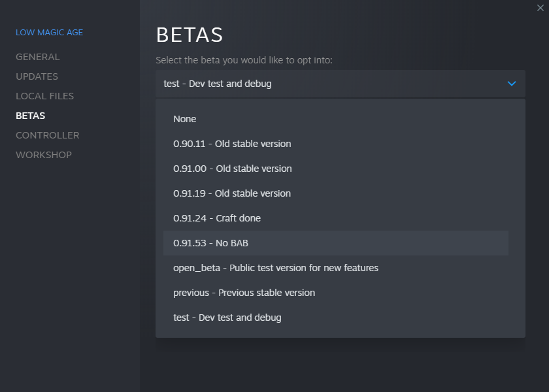Screen dimensions: 549x392
Task: Open the beta selection combo box
Action: click(x=341, y=84)
